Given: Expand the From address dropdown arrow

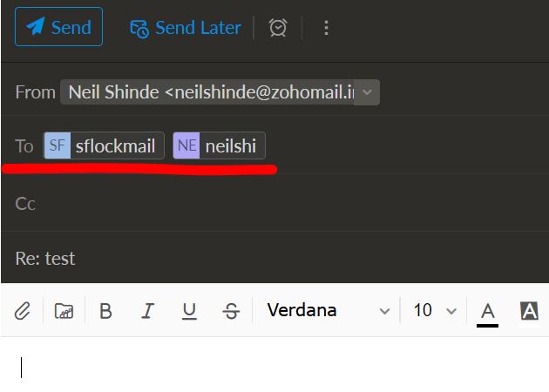Looking at the screenshot, I should (367, 92).
